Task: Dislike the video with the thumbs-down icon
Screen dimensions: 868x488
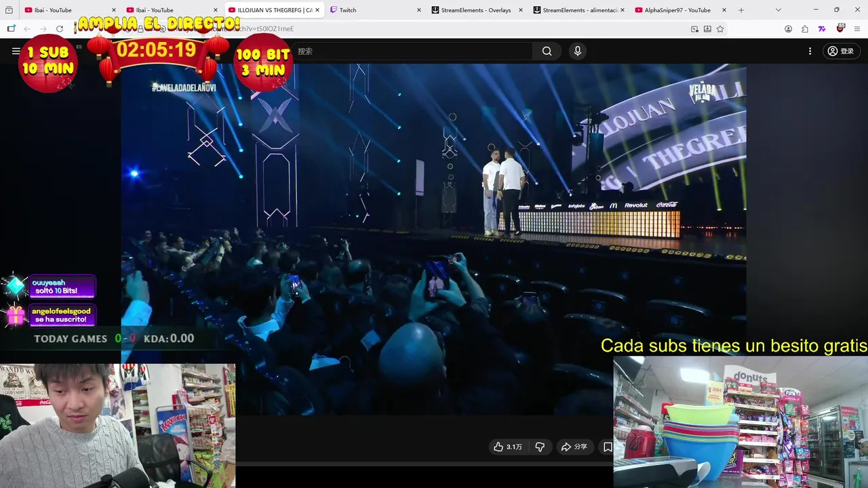Action: pos(540,447)
